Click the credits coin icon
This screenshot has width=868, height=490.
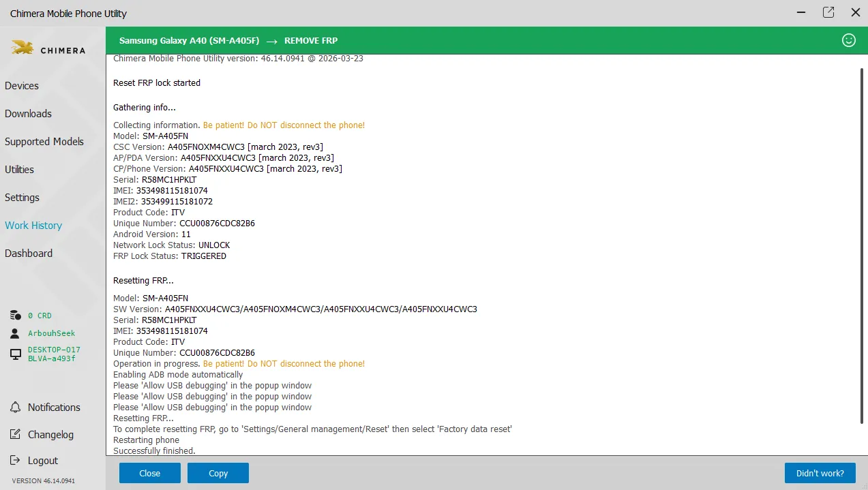pos(15,316)
